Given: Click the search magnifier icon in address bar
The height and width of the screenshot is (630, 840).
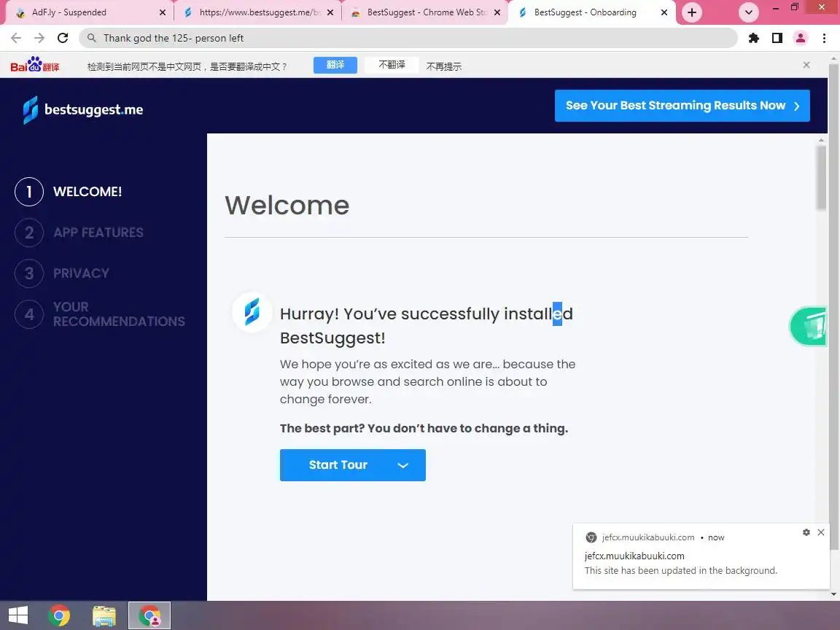Looking at the screenshot, I should pos(92,38).
